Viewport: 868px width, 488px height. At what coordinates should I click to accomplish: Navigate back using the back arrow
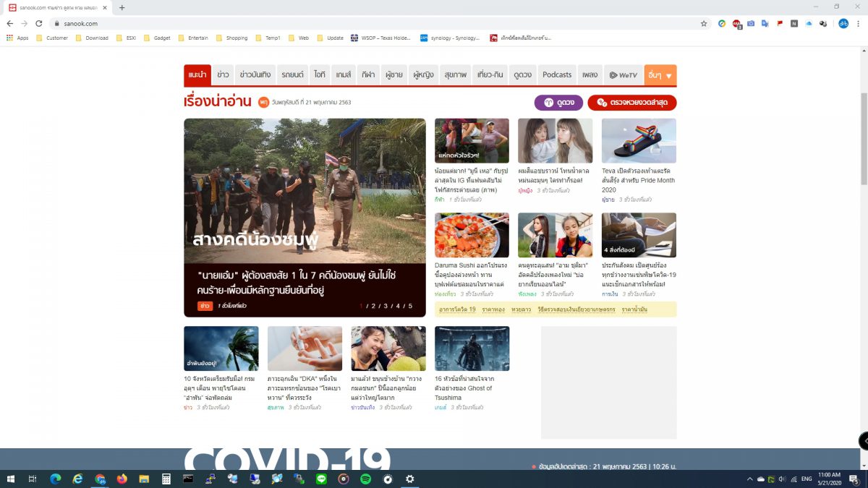point(9,23)
